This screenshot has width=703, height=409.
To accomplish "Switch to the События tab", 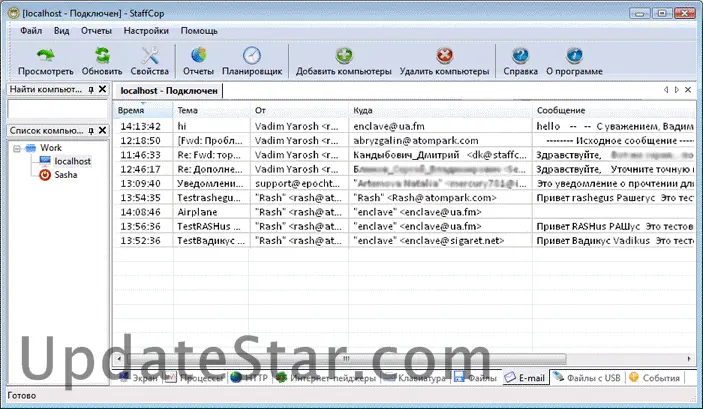I will (x=655, y=378).
